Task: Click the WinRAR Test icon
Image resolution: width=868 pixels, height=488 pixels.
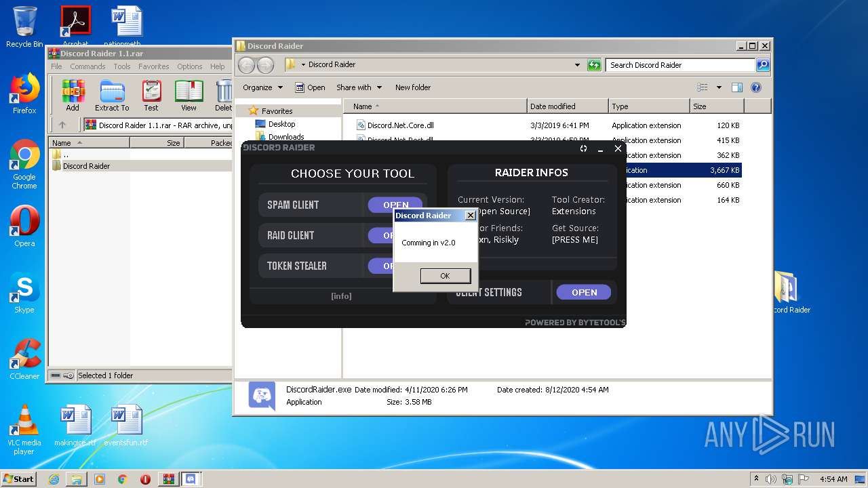Action: click(151, 96)
